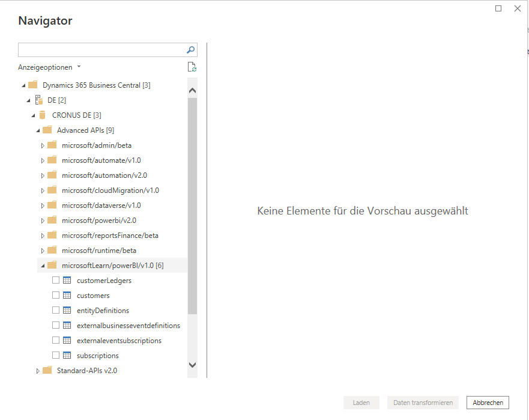
Task: Check the customerLedgers checkbox
Action: (56, 280)
